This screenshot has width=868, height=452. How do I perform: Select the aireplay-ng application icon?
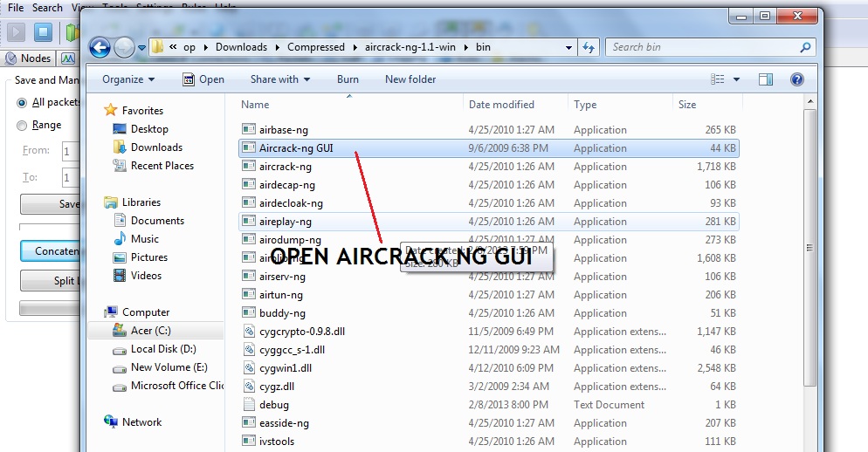[249, 222]
